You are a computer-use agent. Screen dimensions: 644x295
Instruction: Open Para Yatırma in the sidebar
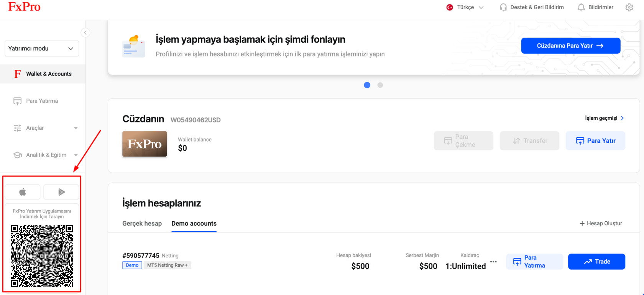(43, 101)
